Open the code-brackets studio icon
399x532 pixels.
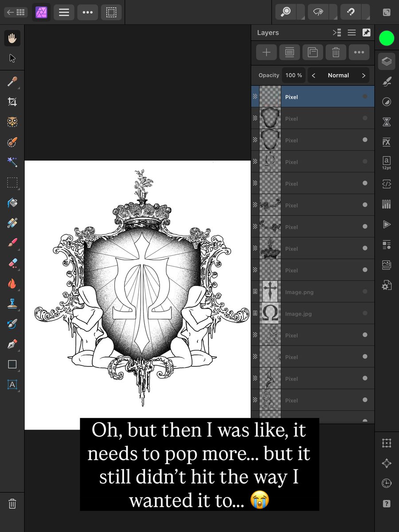[x=387, y=184]
